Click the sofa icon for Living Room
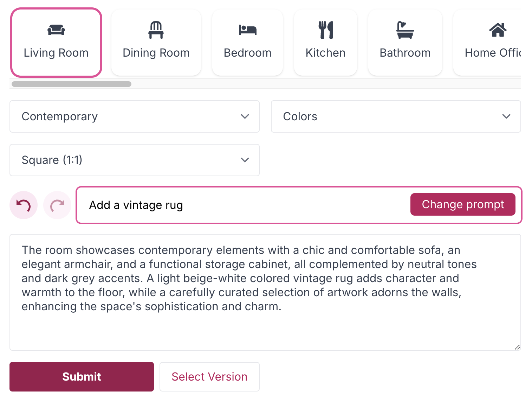This screenshot has width=532, height=401. click(56, 30)
